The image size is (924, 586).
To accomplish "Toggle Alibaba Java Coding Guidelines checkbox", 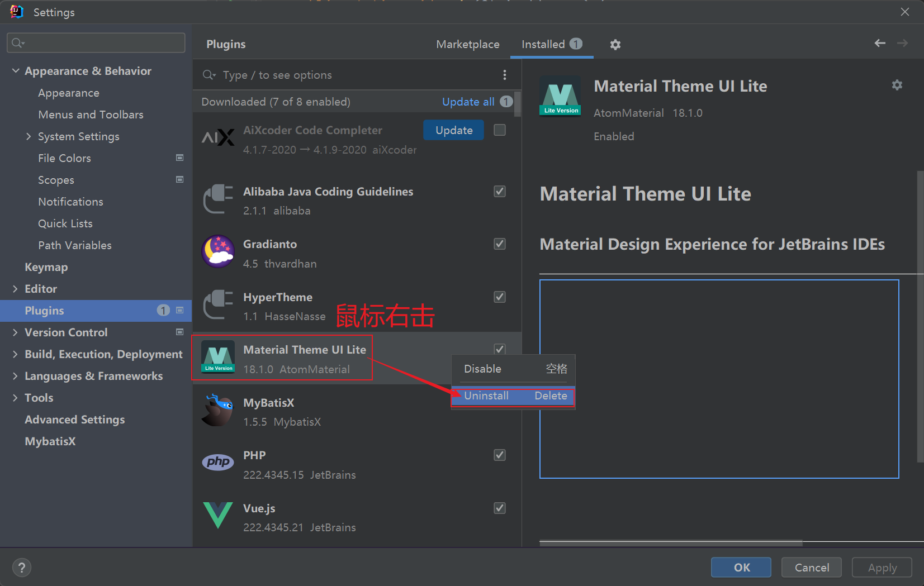I will click(x=500, y=192).
